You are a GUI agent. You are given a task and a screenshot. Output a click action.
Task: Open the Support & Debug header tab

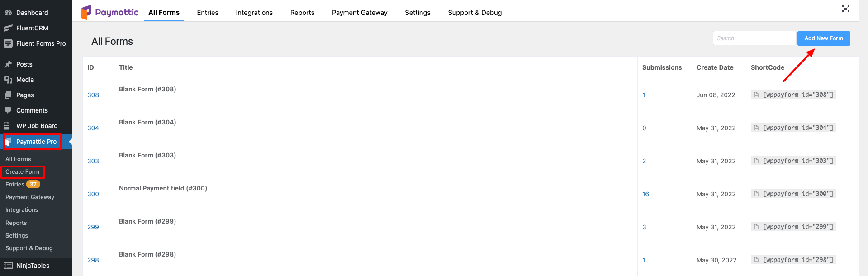(x=475, y=13)
